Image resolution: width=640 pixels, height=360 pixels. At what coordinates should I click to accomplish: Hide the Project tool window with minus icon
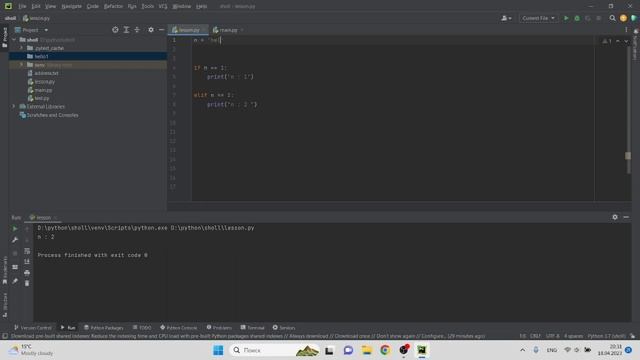pyautogui.click(x=161, y=30)
